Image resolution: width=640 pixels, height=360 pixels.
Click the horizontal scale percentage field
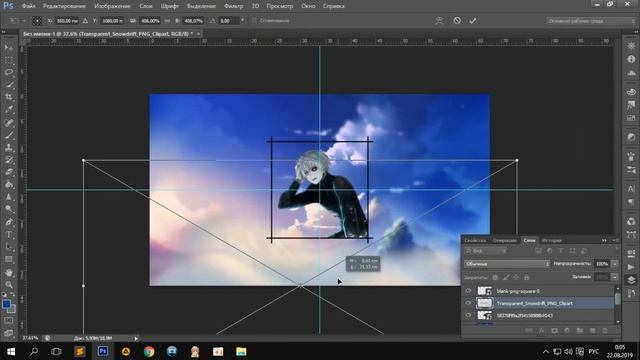click(150, 20)
